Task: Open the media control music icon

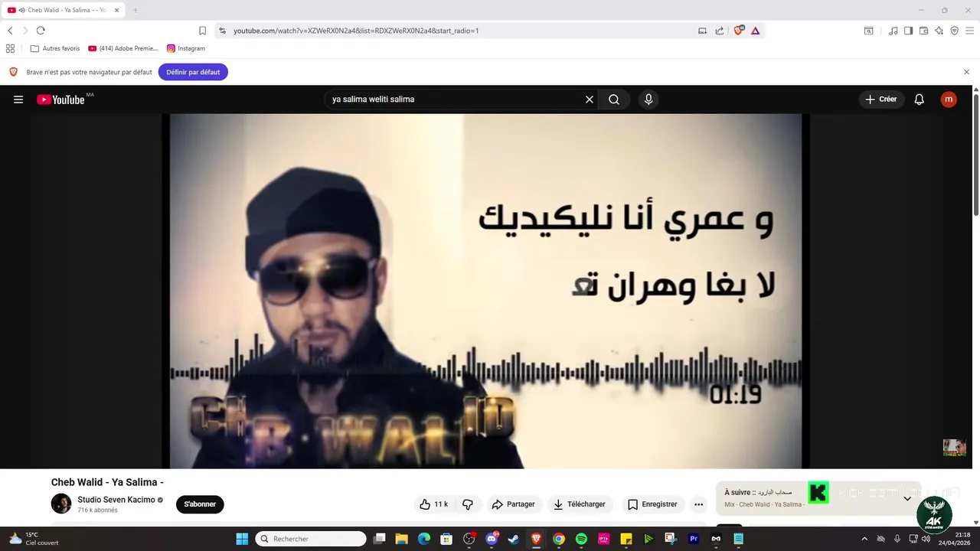Action: point(893,31)
